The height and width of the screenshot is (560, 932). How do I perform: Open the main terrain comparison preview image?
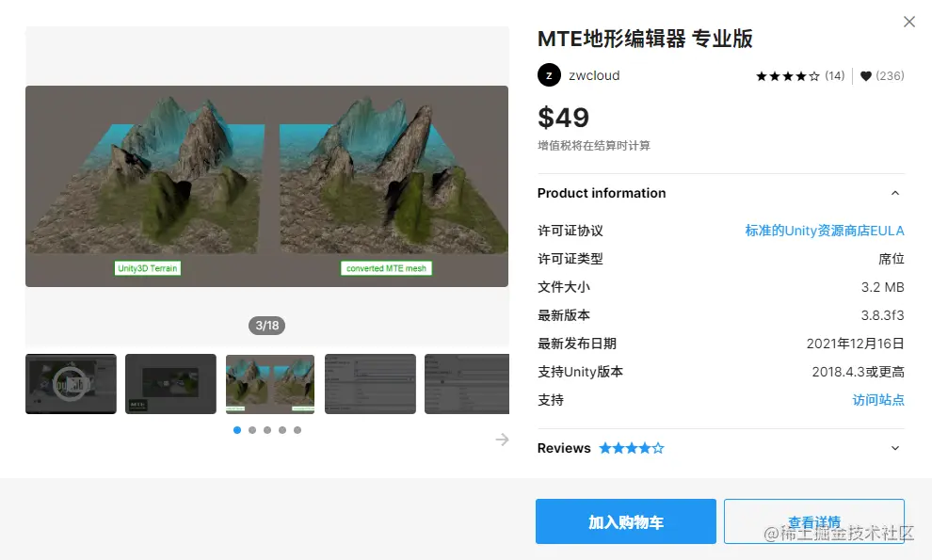266,186
